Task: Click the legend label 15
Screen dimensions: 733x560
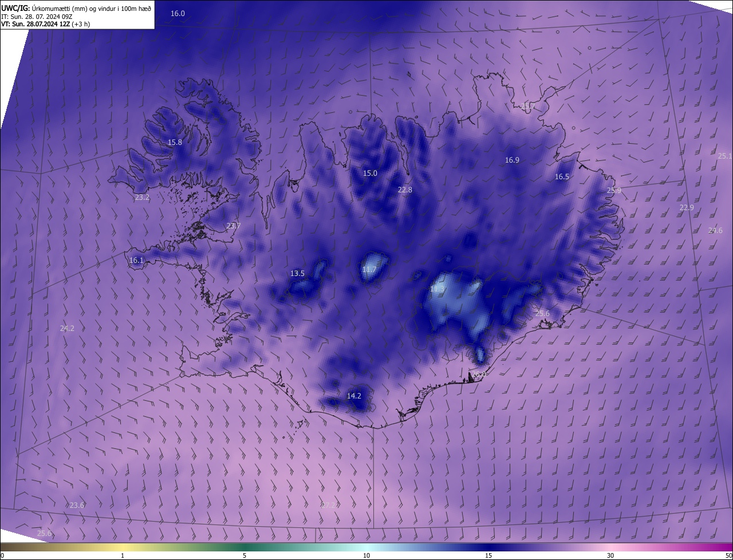Action: click(488, 556)
